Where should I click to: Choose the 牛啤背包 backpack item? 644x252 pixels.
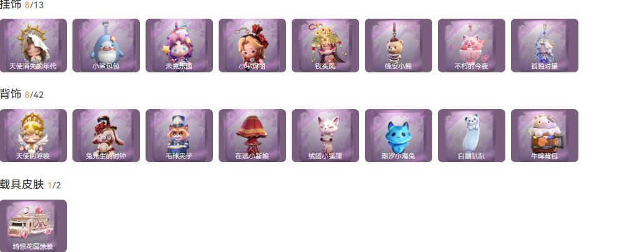pos(545,136)
